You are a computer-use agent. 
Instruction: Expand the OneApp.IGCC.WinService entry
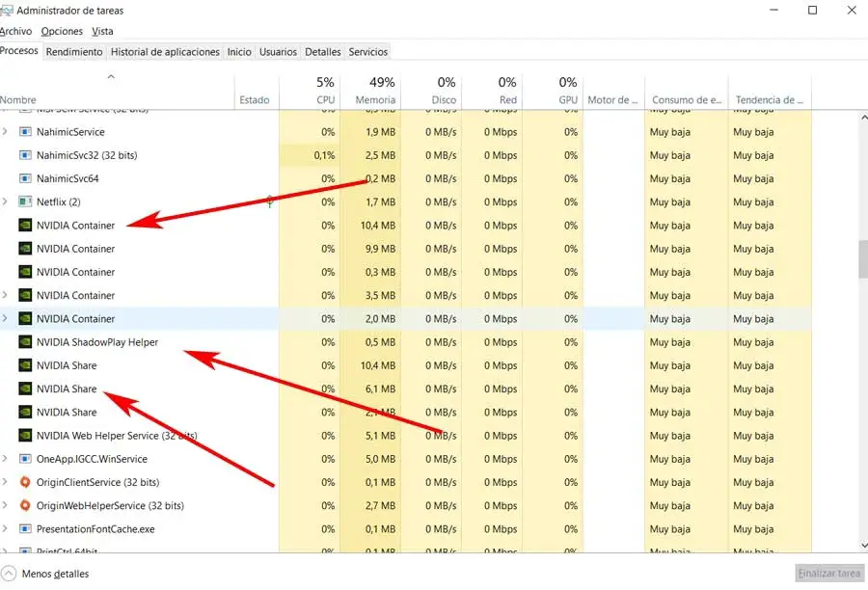[x=6, y=459]
